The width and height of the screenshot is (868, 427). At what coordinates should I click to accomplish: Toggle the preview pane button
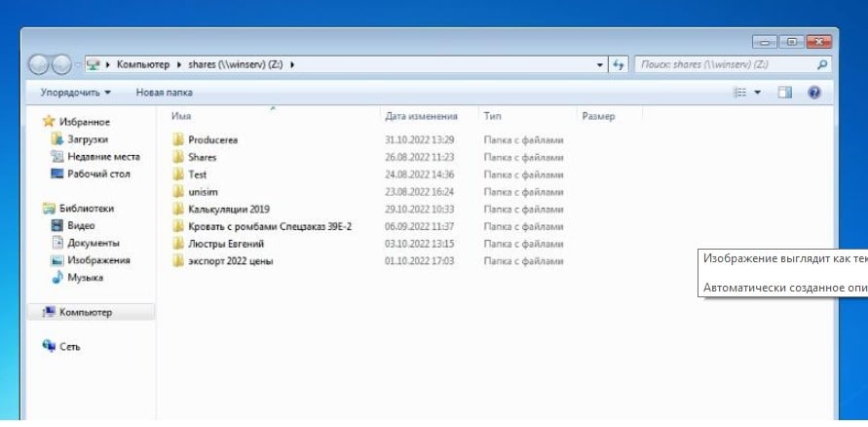(x=785, y=93)
